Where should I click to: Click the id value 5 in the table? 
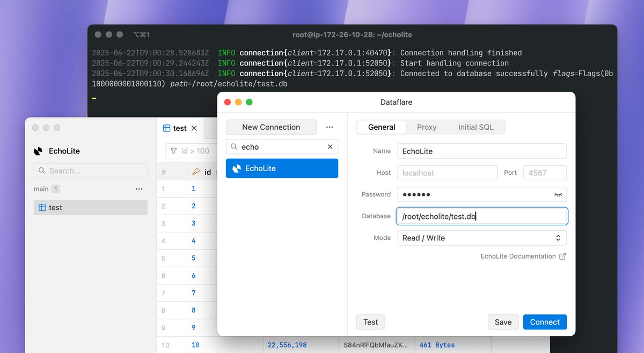click(194, 258)
